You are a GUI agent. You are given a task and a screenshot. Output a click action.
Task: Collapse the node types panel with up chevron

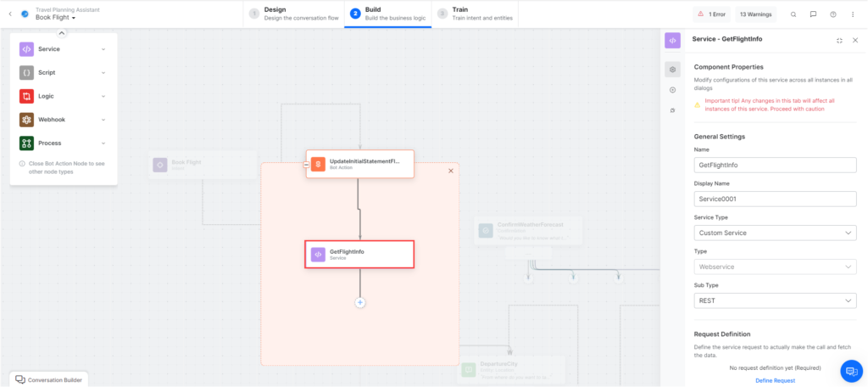[62, 33]
